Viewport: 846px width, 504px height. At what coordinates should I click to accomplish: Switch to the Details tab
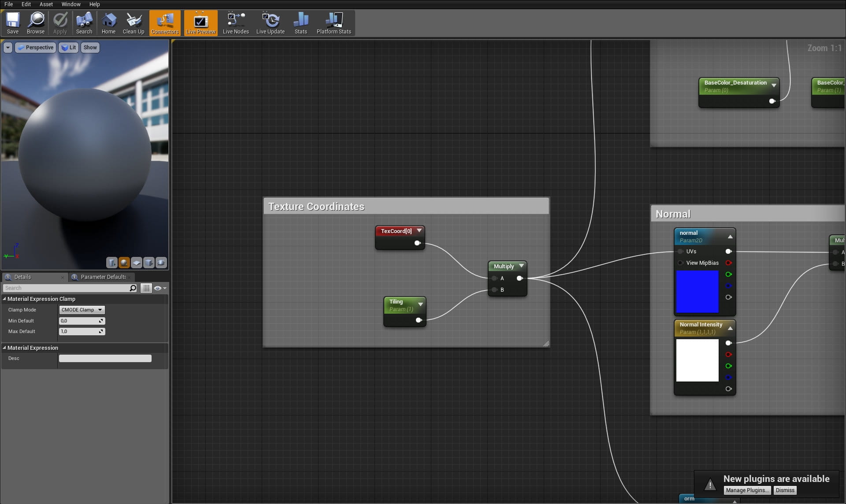tap(22, 277)
